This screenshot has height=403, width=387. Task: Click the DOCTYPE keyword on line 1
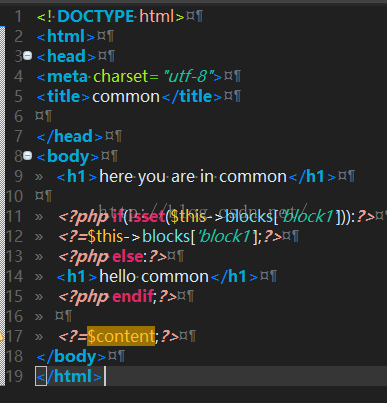[x=95, y=16]
